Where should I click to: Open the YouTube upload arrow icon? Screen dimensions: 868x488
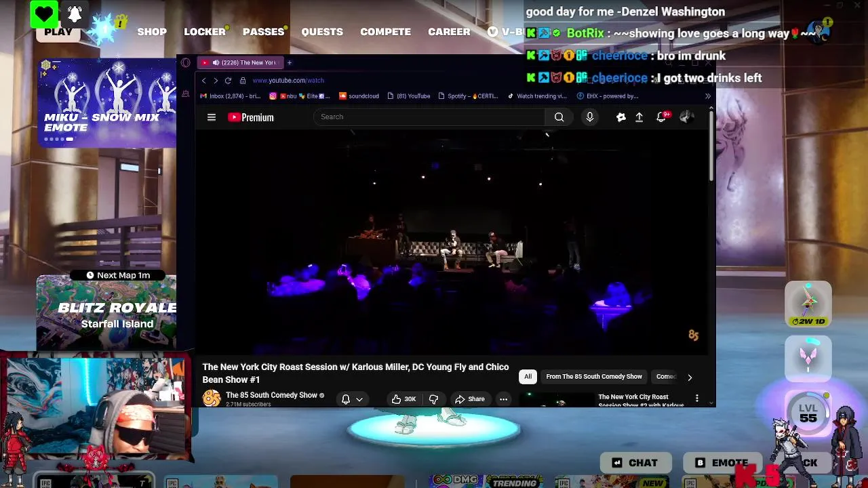click(639, 117)
